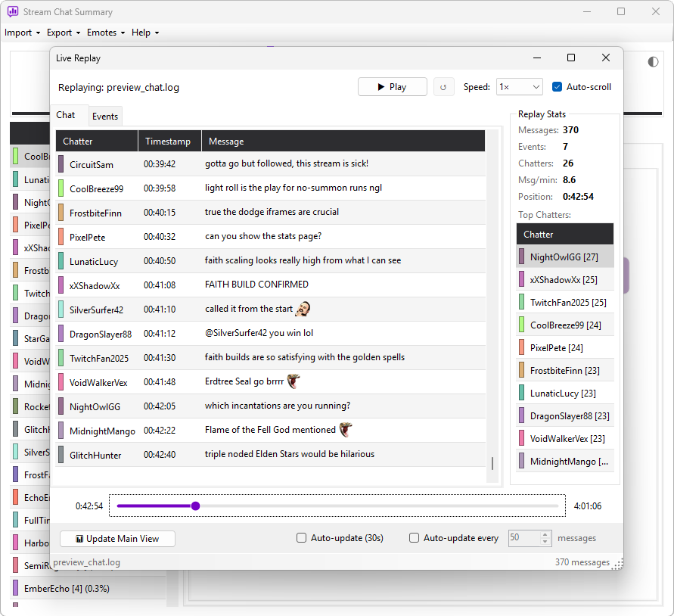
Task: Open the Help menu
Action: click(x=144, y=33)
